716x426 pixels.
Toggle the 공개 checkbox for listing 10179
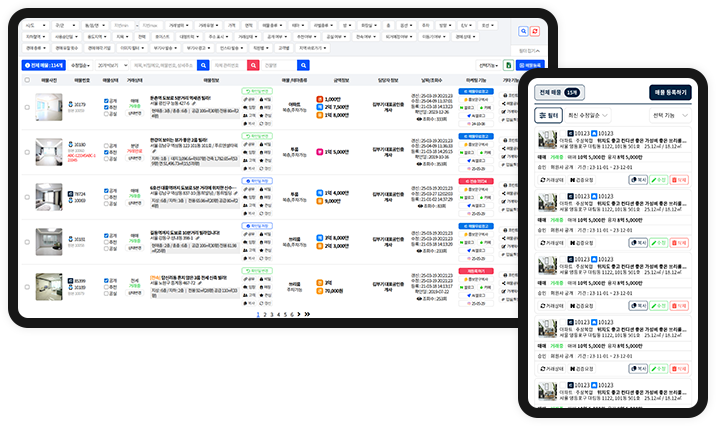coord(107,101)
